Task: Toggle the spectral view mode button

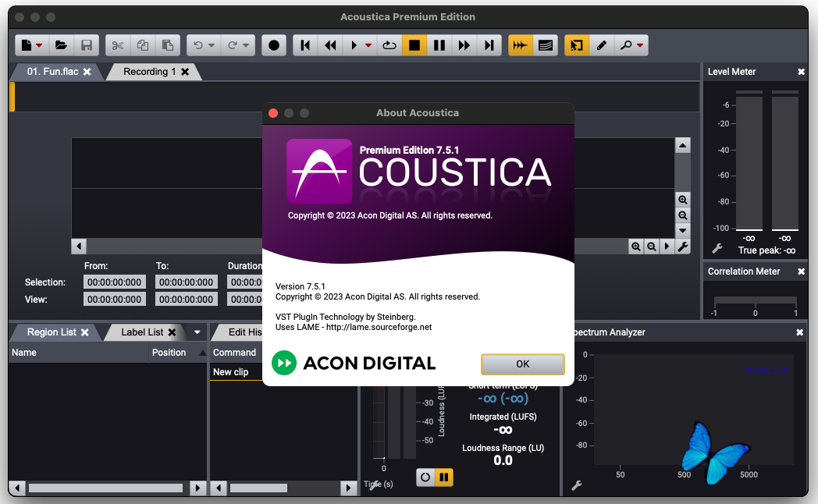Action: coord(545,45)
